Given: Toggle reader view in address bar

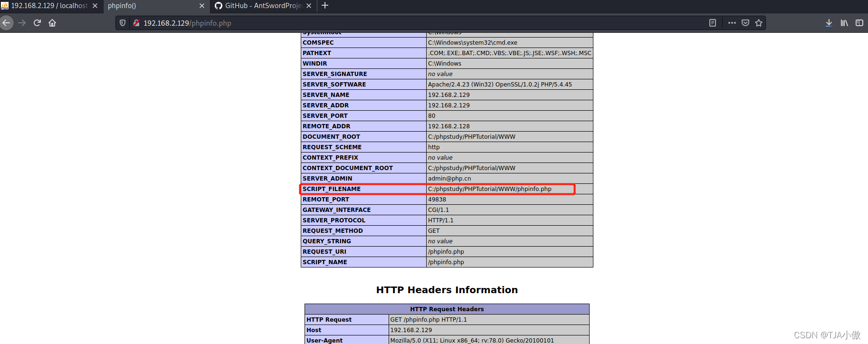Looking at the screenshot, I should click(x=712, y=23).
